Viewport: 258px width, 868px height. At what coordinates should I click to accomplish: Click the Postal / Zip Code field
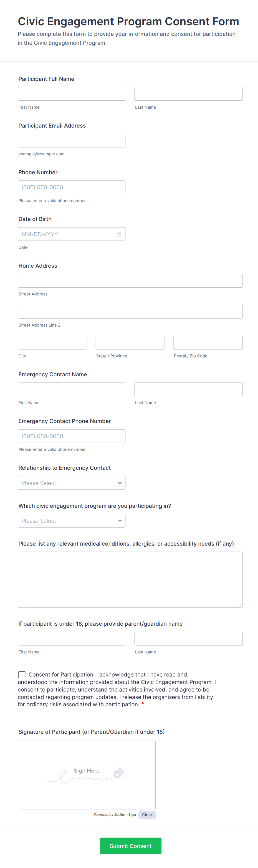point(208,343)
